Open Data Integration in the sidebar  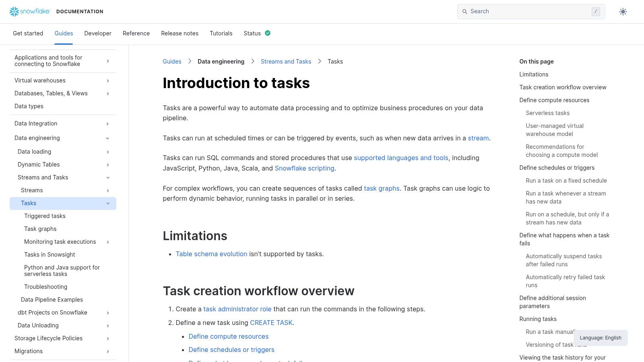(108, 123)
